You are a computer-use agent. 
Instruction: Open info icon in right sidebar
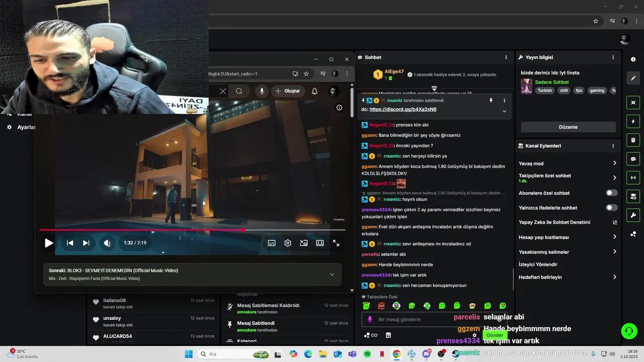(633, 59)
